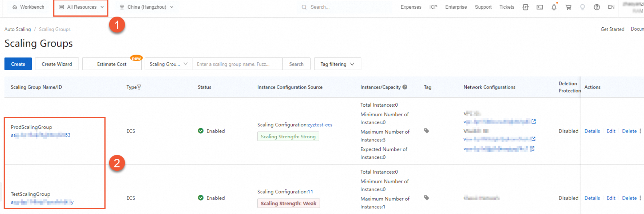This screenshot has height=214, width=644.
Task: Click the tag icon for ProdScalingGroup
Action: (x=426, y=131)
